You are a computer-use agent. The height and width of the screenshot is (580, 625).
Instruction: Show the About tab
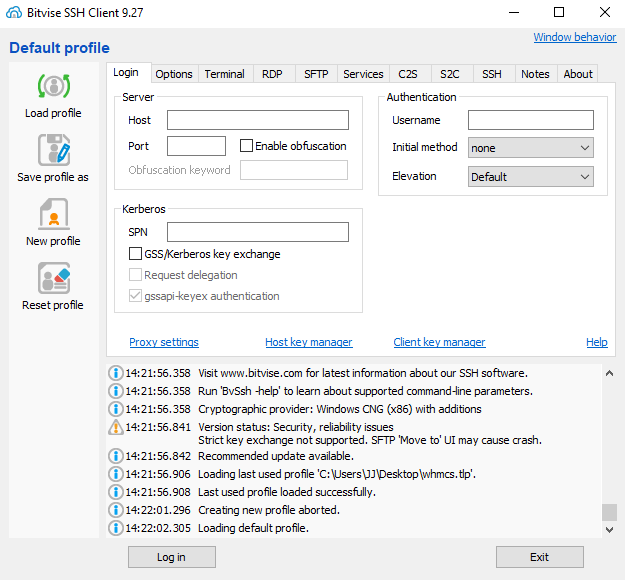point(578,74)
